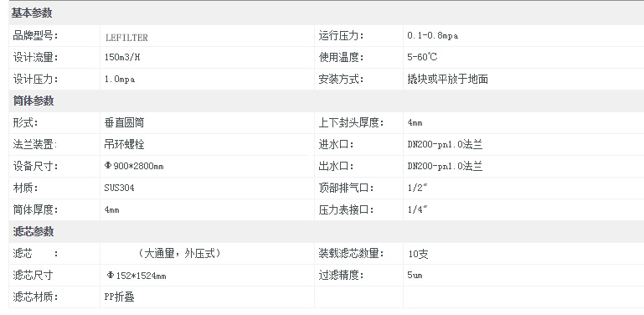Select the 10支 cartridge quantity value

[418, 254]
